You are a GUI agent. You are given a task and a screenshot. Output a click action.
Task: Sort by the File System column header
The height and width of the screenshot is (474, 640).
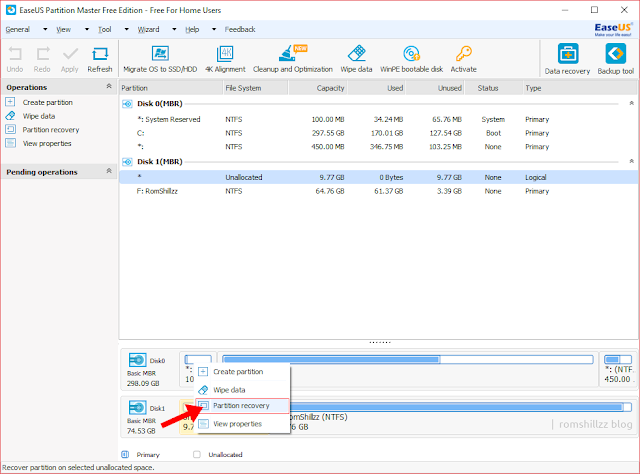point(256,88)
